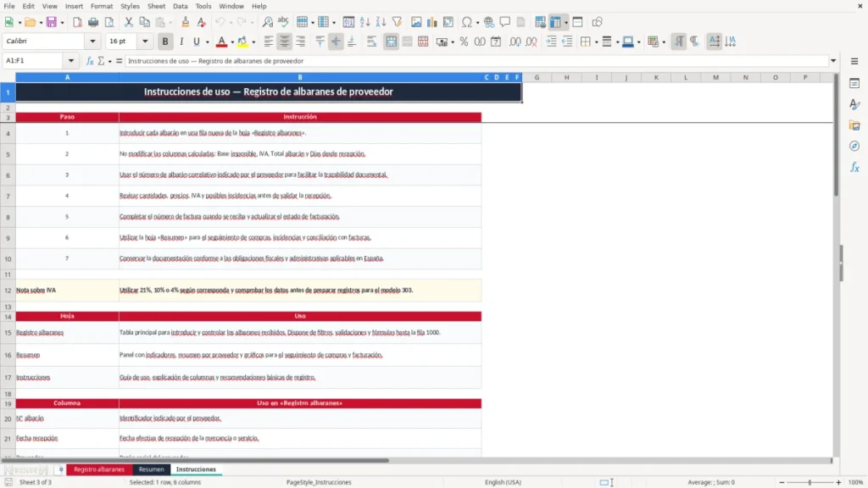Sort ascending A to Z icon
Screen dimensions: 868x488
click(364, 22)
